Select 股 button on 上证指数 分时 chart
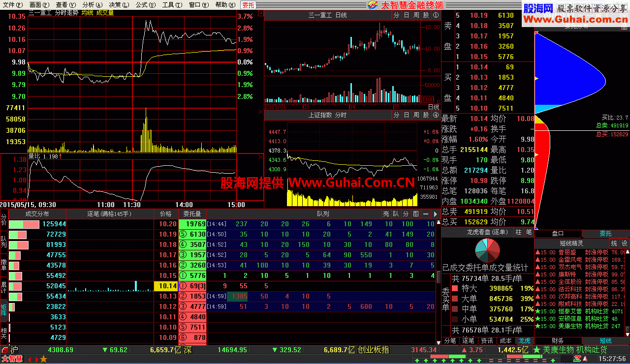The height and width of the screenshot is (364, 630). click(426, 115)
